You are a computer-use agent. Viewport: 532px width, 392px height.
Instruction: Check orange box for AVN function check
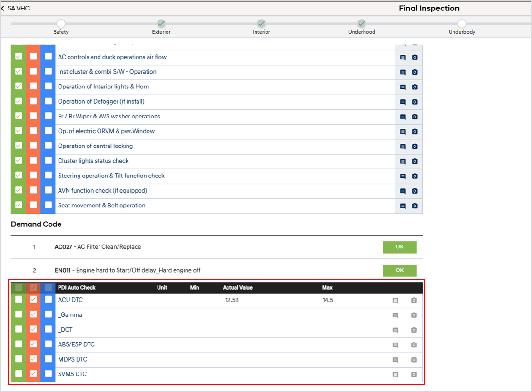(33, 190)
